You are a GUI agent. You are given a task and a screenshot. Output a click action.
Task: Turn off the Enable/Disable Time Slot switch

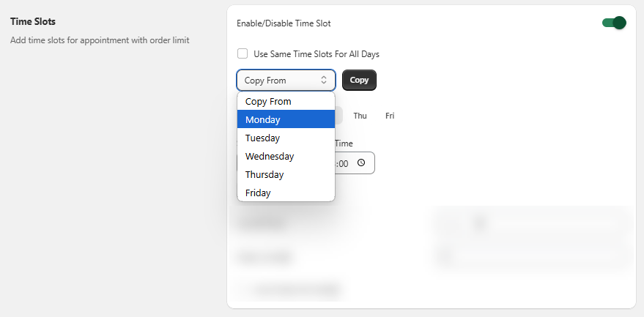point(614,23)
